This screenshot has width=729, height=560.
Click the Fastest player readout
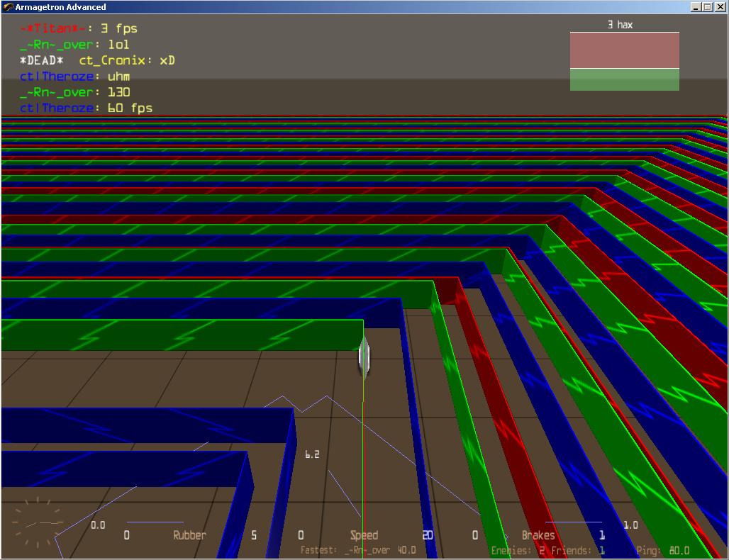tap(358, 550)
